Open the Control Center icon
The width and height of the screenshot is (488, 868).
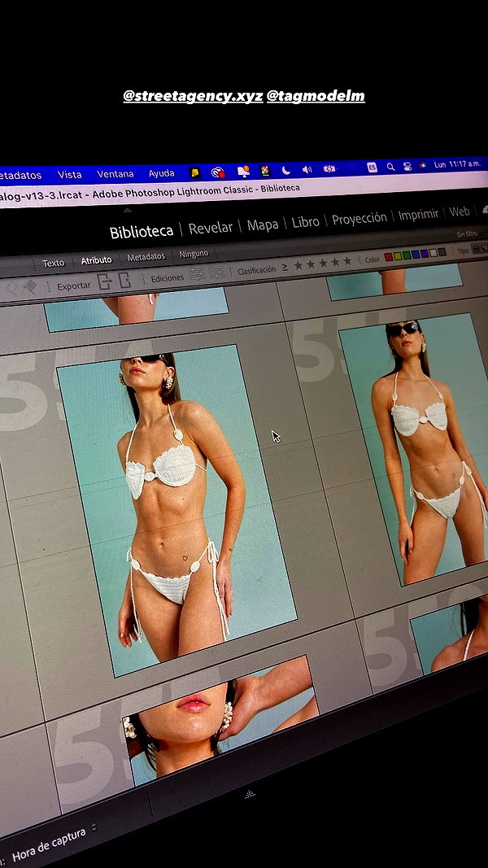point(407,166)
